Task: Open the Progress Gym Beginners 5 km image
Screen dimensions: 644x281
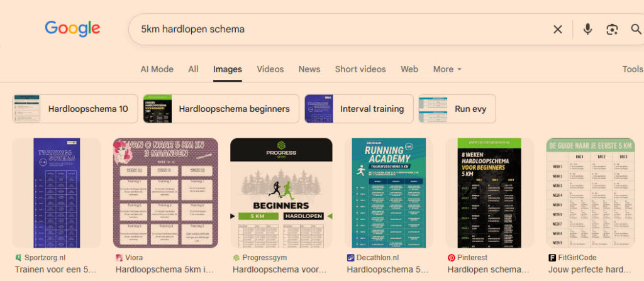Action: pyautogui.click(x=281, y=193)
